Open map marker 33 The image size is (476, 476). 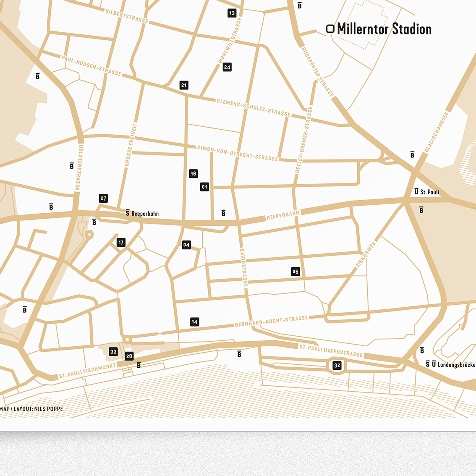(x=113, y=352)
